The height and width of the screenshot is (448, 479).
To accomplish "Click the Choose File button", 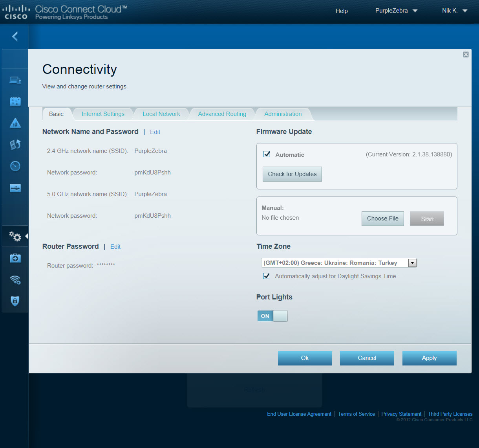I will (x=383, y=218).
